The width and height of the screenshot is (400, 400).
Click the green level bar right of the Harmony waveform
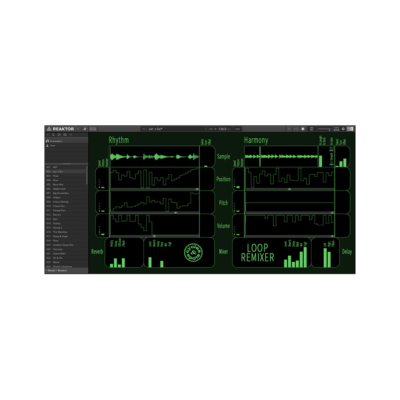[x=321, y=161]
